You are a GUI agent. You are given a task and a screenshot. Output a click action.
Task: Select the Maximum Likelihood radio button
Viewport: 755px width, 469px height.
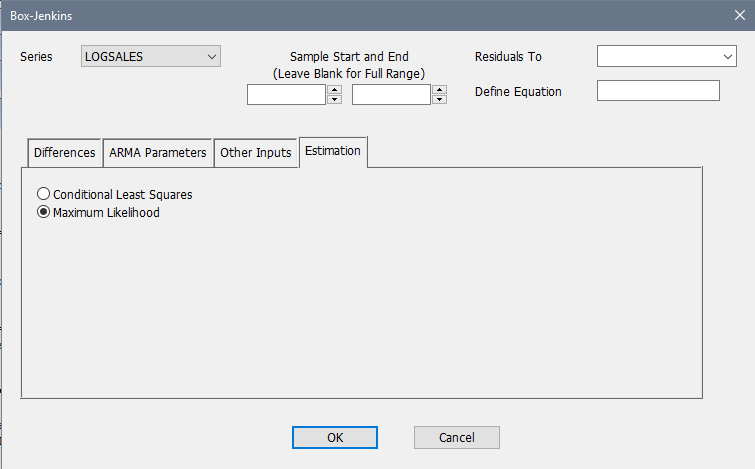(44, 212)
